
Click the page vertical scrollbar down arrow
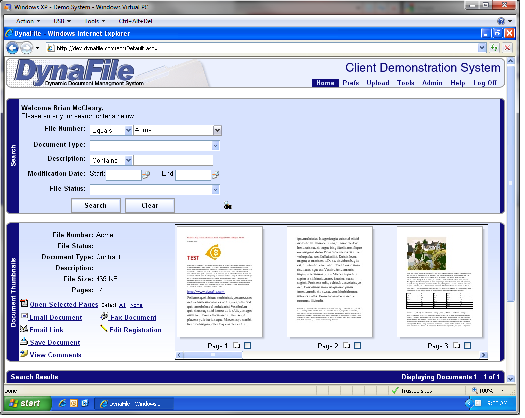click(510, 378)
